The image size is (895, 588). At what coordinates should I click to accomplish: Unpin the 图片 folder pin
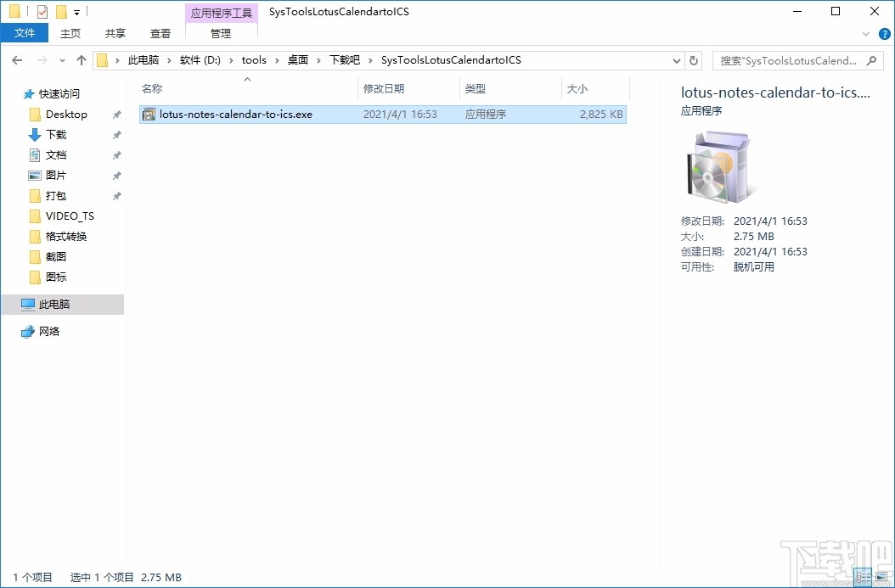pyautogui.click(x=117, y=175)
